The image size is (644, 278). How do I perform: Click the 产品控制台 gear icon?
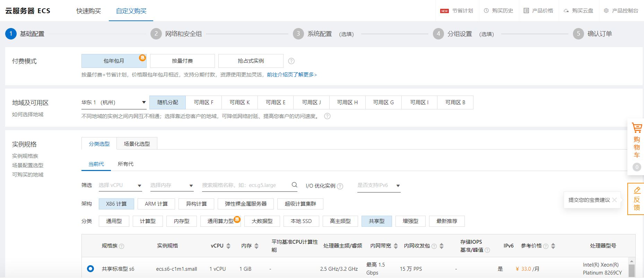[x=606, y=11]
